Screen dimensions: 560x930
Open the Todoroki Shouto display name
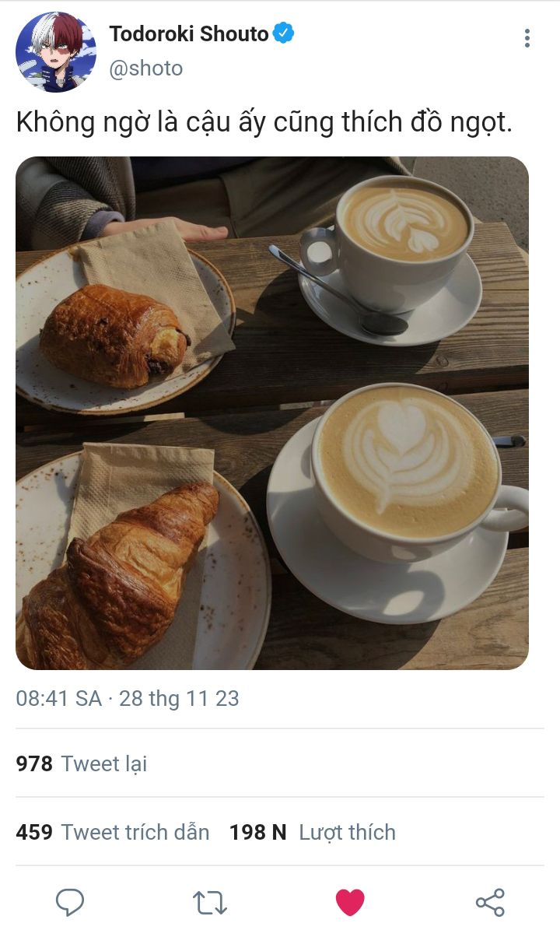point(188,33)
